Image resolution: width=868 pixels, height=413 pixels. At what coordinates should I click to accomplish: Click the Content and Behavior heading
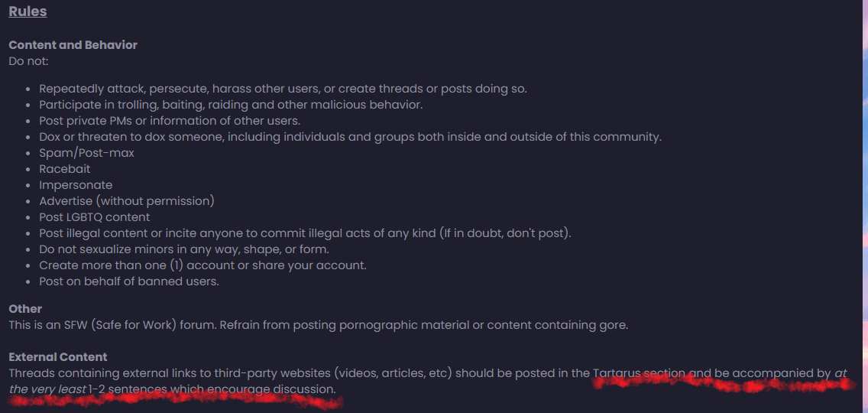pyautogui.click(x=73, y=45)
